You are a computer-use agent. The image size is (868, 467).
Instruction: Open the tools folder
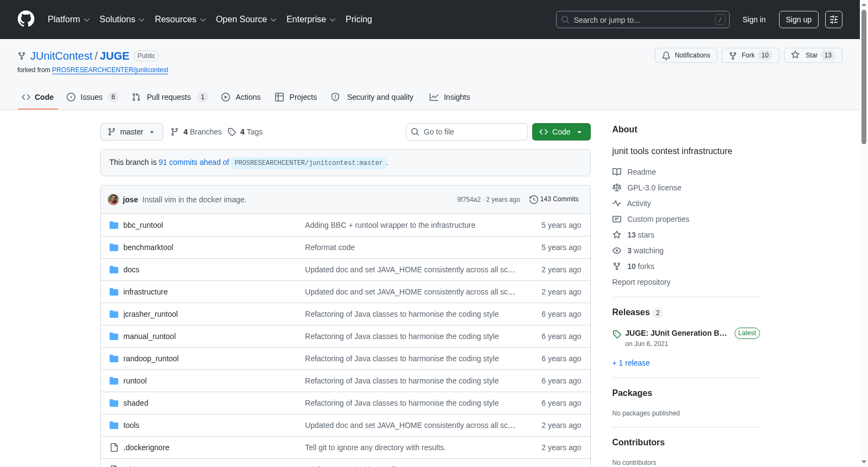pyautogui.click(x=131, y=425)
